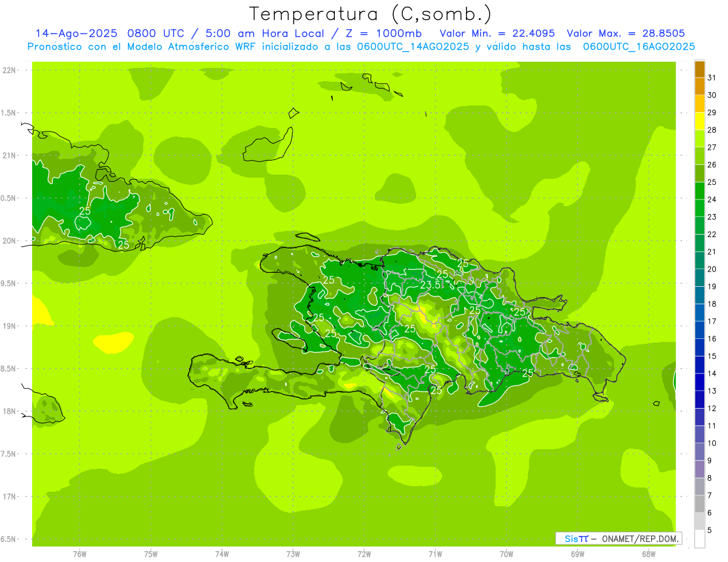
Task: Click the "1.5N" latitude label
Action: pos(10,113)
